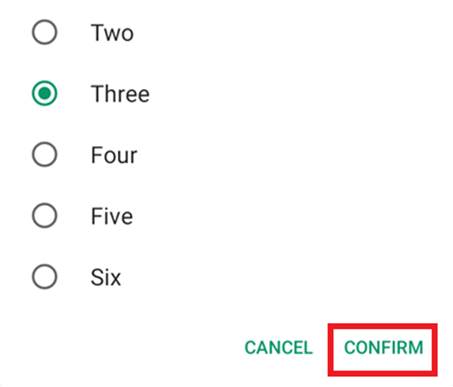This screenshot has width=453, height=387.
Task: Click the green filled dot in Three's radio
Action: pos(44,93)
